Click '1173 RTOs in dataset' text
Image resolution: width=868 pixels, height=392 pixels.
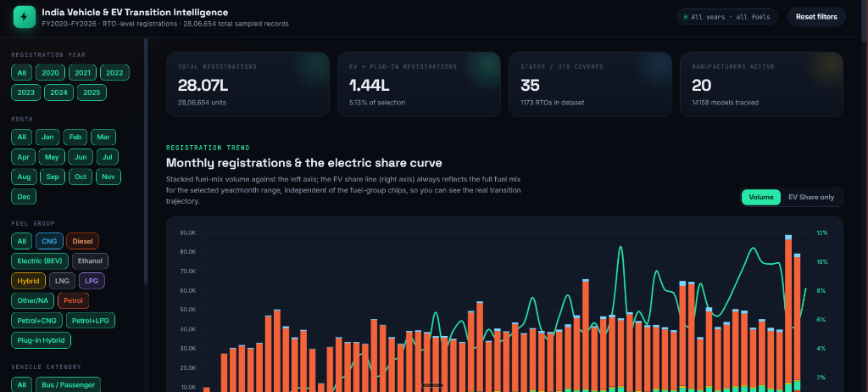(552, 103)
